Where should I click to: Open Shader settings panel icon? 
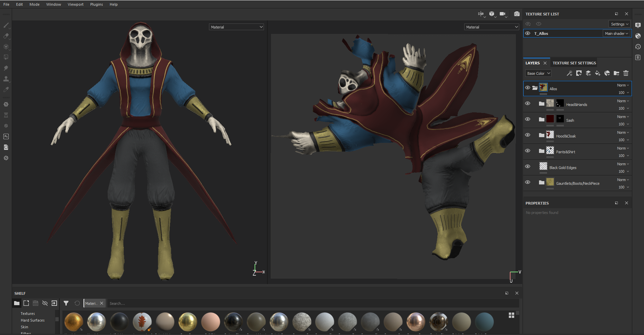(638, 36)
